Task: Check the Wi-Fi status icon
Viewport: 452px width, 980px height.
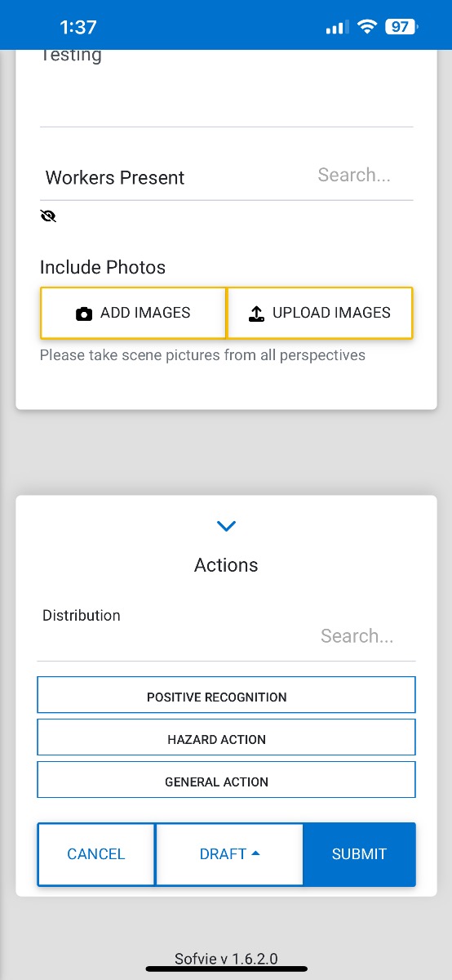Action: tap(366, 27)
